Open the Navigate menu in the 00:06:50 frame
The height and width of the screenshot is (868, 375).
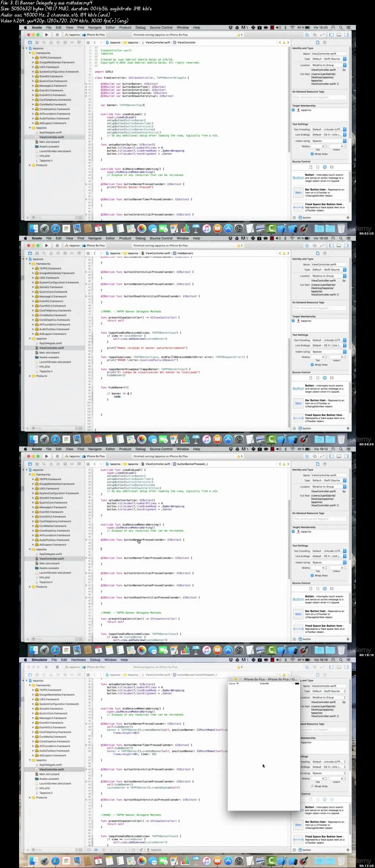[x=95, y=238]
